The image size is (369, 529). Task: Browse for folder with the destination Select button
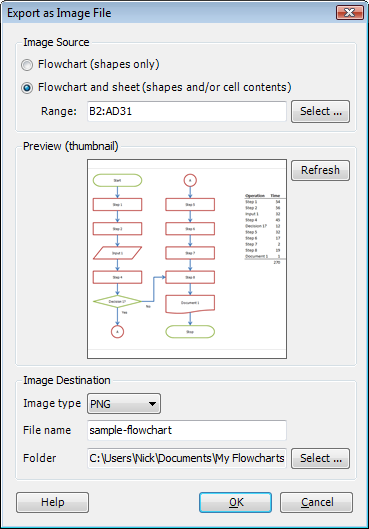[320, 458]
